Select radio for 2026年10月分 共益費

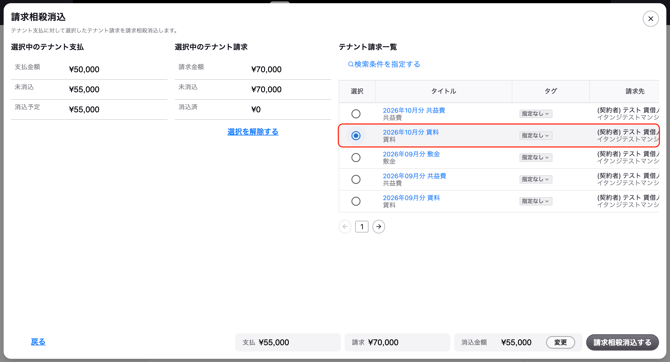(356, 114)
